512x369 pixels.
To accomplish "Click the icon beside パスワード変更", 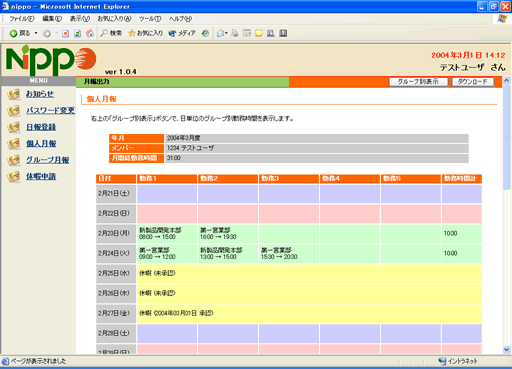I will [14, 111].
